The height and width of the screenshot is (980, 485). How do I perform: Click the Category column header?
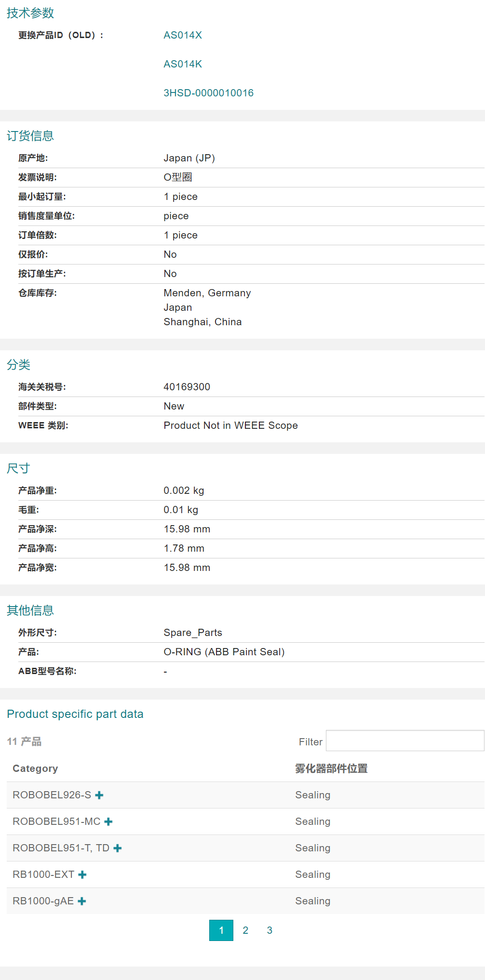pos(35,768)
